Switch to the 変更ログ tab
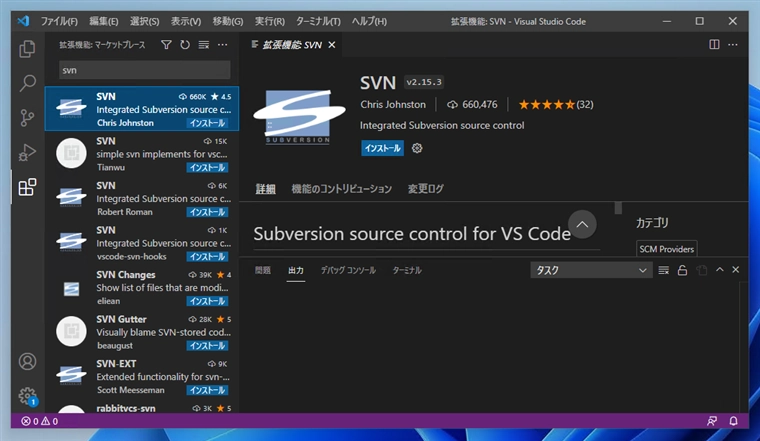This screenshot has width=760, height=441. pyautogui.click(x=426, y=189)
